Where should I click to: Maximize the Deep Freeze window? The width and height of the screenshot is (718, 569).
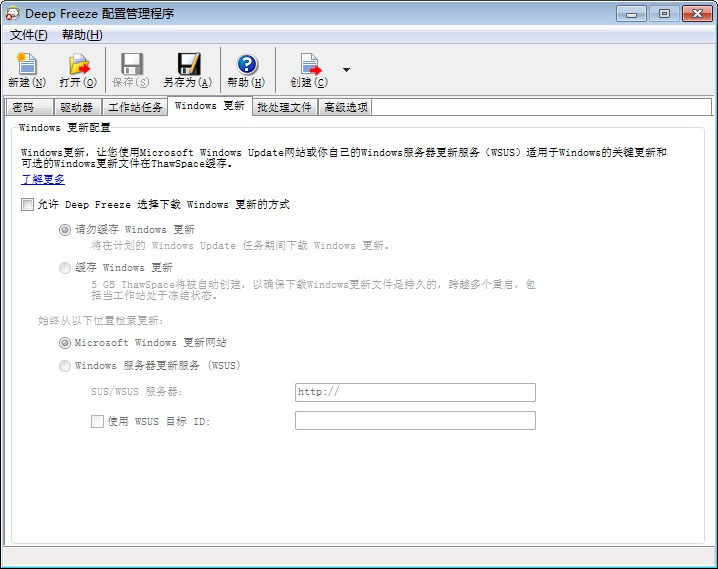coord(664,14)
